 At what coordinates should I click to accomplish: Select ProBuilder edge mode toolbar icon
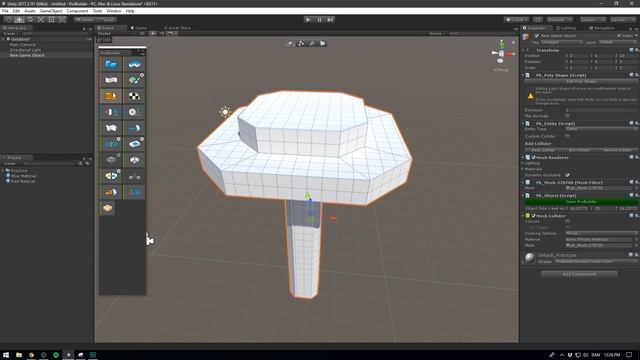[312, 43]
